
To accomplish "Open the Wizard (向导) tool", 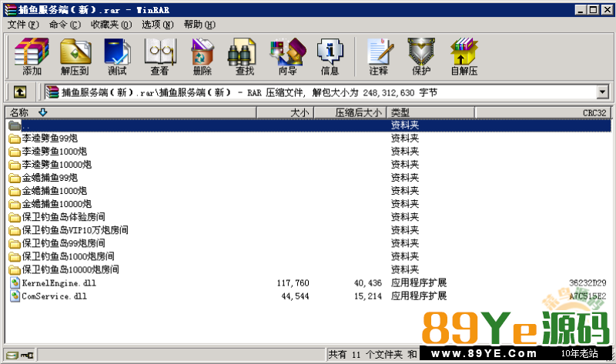I will tap(287, 56).
